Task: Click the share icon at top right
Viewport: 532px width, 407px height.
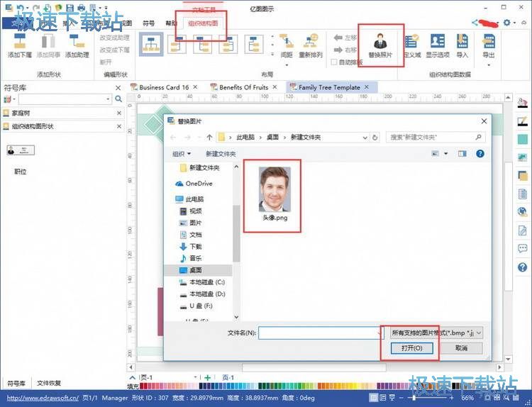Action: pos(475,23)
